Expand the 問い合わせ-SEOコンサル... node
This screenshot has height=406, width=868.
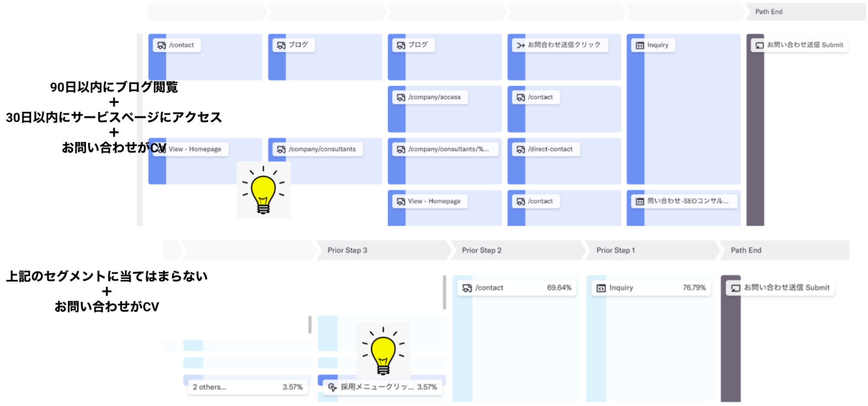[x=687, y=201]
